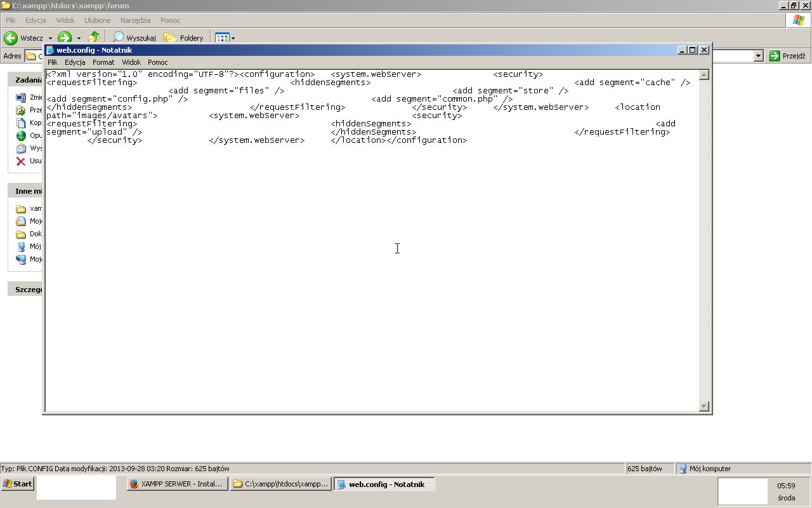The image size is (812, 508).
Task: Click the Przejdź go button
Action: pyautogui.click(x=787, y=56)
